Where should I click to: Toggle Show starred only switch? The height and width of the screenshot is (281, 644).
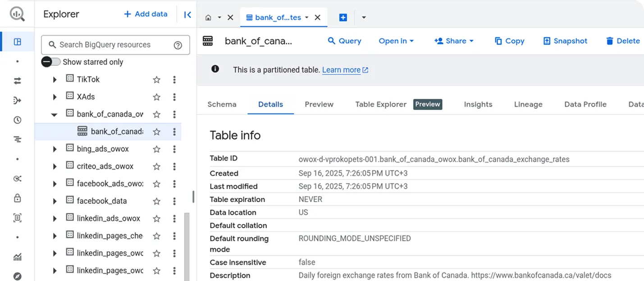coord(50,62)
